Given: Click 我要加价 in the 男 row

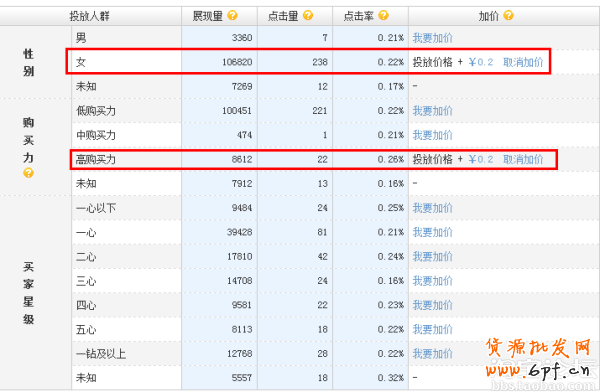Looking at the screenshot, I should pyautogui.click(x=432, y=38).
